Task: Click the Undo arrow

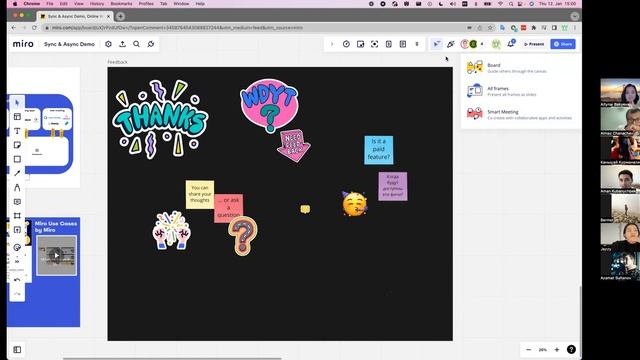Action: 17,280
